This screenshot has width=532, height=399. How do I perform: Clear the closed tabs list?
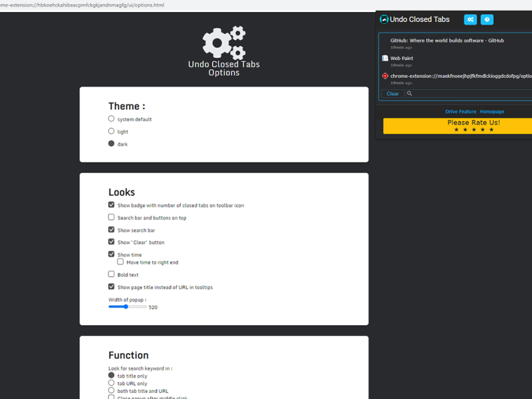click(392, 94)
